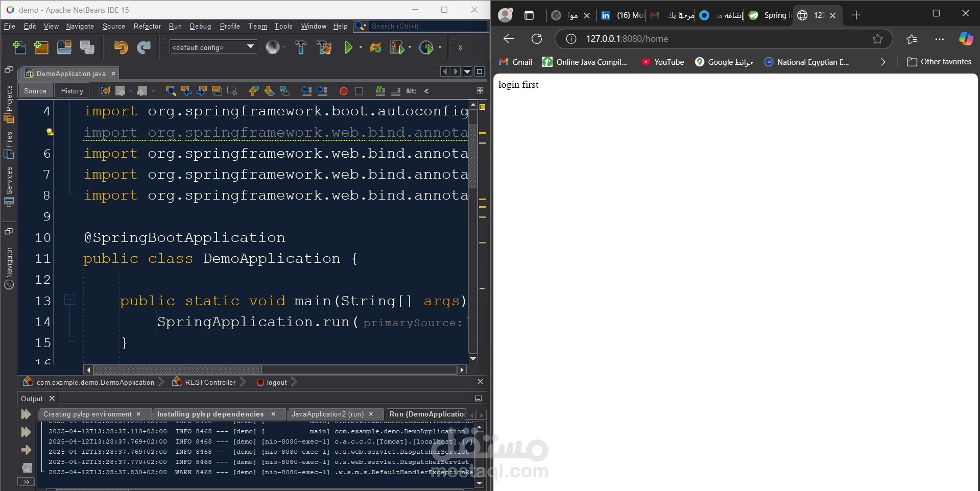Image resolution: width=980 pixels, height=491 pixels.
Task: Open the Refactor menu
Action: coord(147,26)
